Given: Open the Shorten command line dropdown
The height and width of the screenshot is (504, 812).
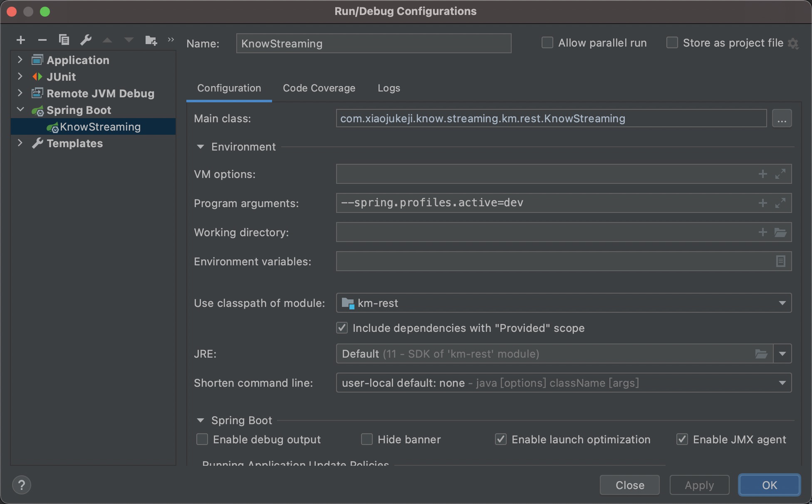Looking at the screenshot, I should click(x=782, y=383).
